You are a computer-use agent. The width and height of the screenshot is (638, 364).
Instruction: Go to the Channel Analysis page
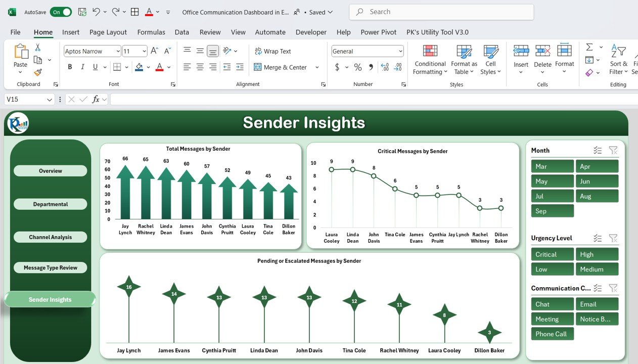[51, 237]
